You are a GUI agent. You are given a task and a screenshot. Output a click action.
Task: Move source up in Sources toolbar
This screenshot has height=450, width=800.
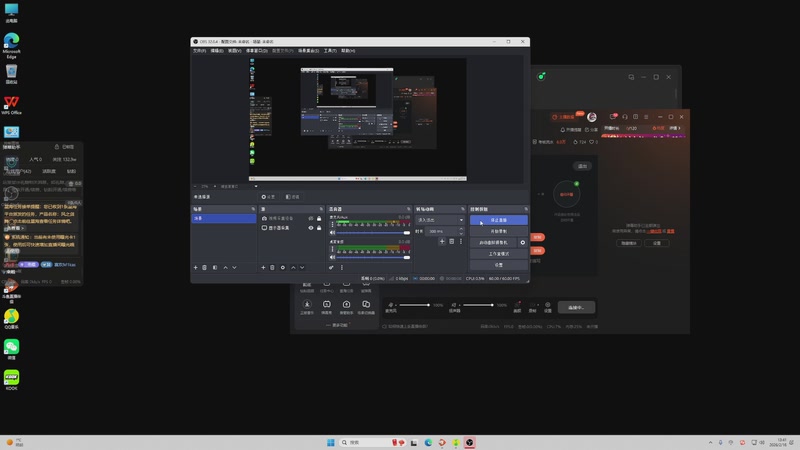coord(293,267)
